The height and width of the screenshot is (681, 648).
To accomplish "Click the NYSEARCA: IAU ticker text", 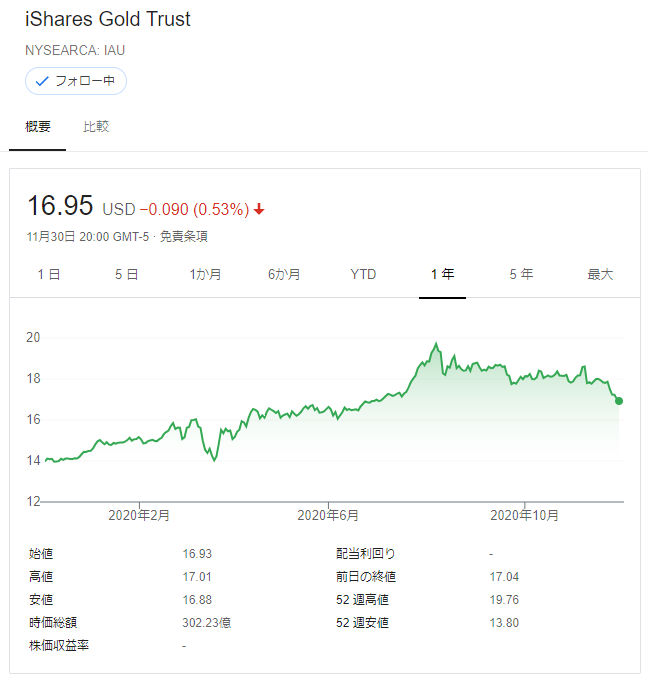I will (75, 50).
